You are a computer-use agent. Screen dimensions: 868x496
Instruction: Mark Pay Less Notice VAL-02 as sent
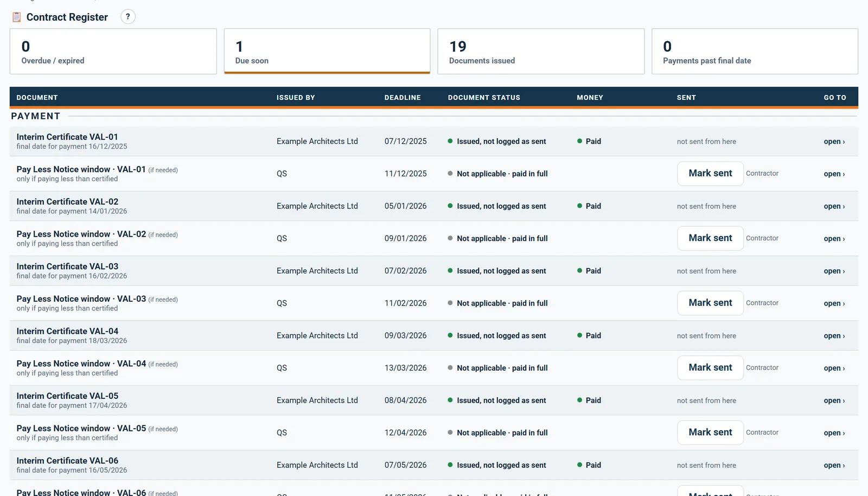pyautogui.click(x=710, y=238)
